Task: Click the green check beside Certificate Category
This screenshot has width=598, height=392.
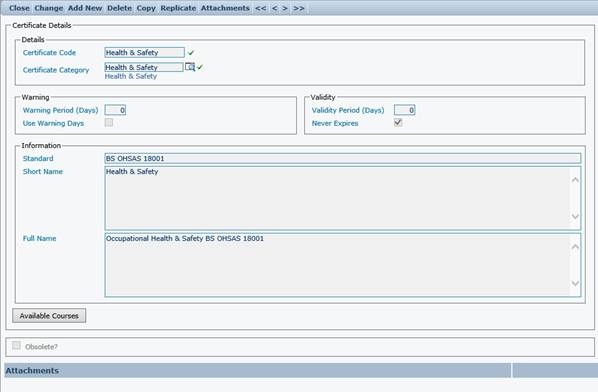Action: coord(200,67)
